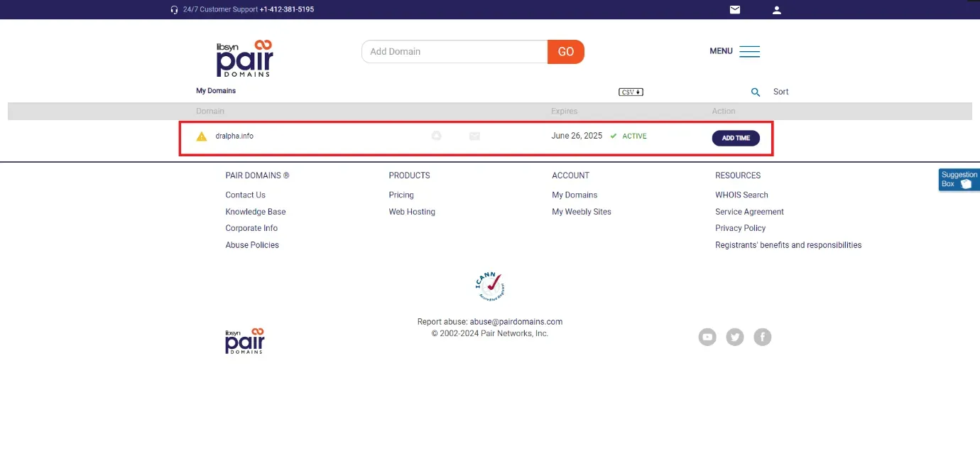
Task: Click the ICANN accredited badge
Action: point(490,286)
